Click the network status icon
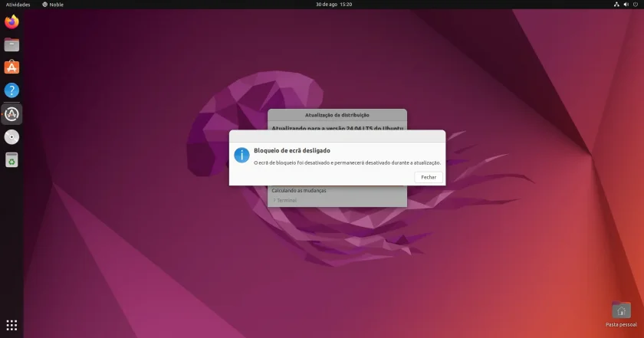The image size is (644, 338). [616, 5]
